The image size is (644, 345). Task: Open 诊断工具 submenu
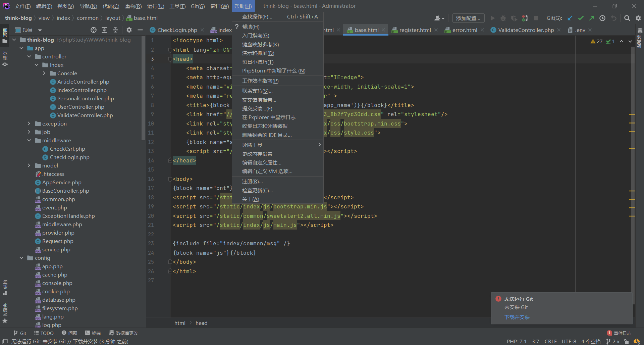277,145
